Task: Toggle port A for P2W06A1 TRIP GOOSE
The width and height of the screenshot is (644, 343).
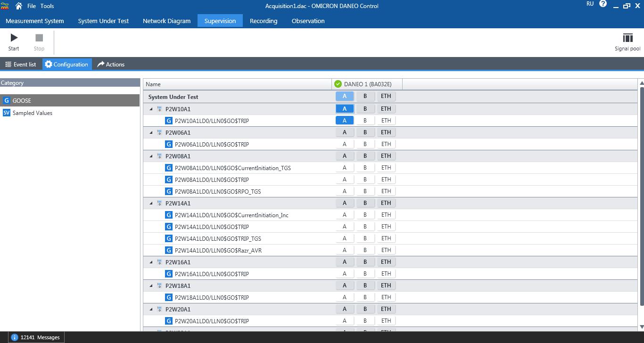Action: (344, 144)
